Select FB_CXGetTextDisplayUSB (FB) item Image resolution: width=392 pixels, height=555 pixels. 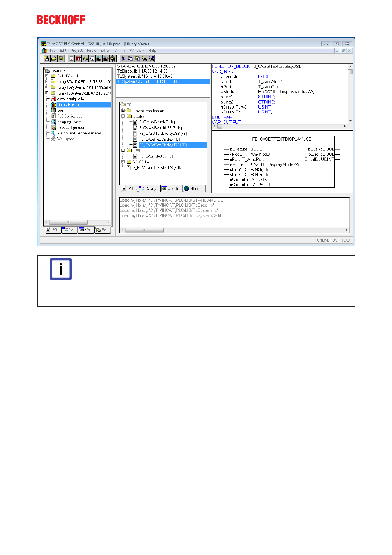(163, 134)
